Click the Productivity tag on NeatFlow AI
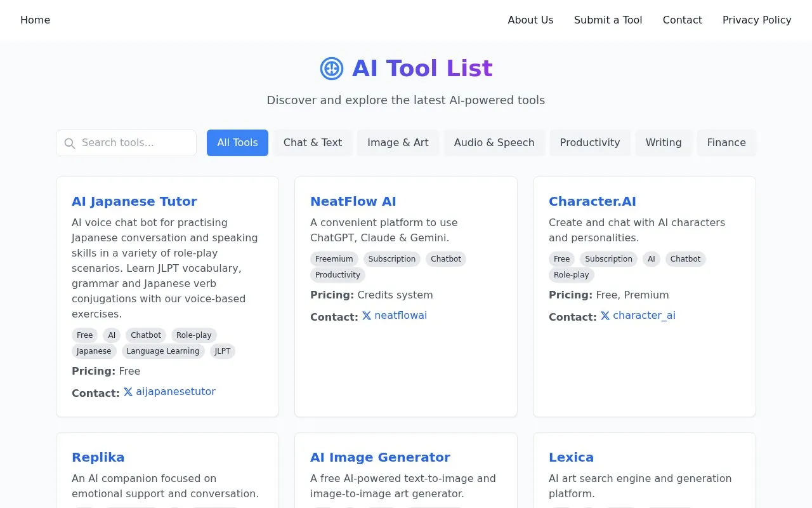 [x=337, y=275]
